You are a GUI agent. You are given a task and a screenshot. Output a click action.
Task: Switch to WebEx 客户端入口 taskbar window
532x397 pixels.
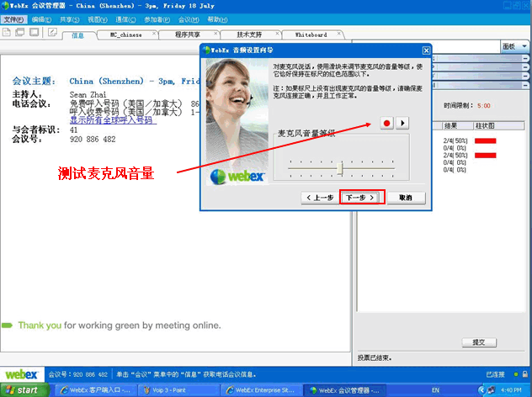95,390
